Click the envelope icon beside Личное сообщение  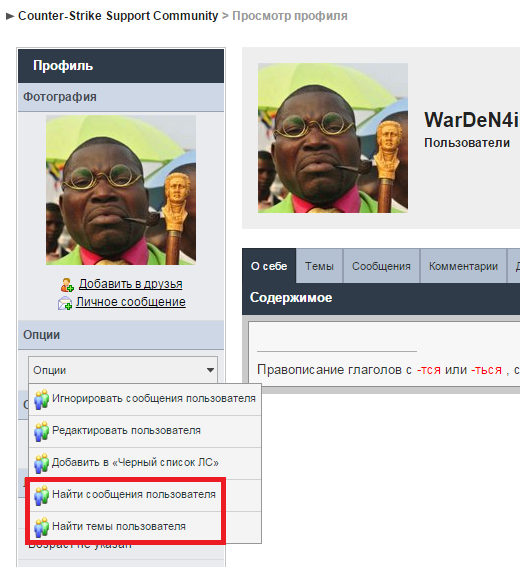coord(65,303)
